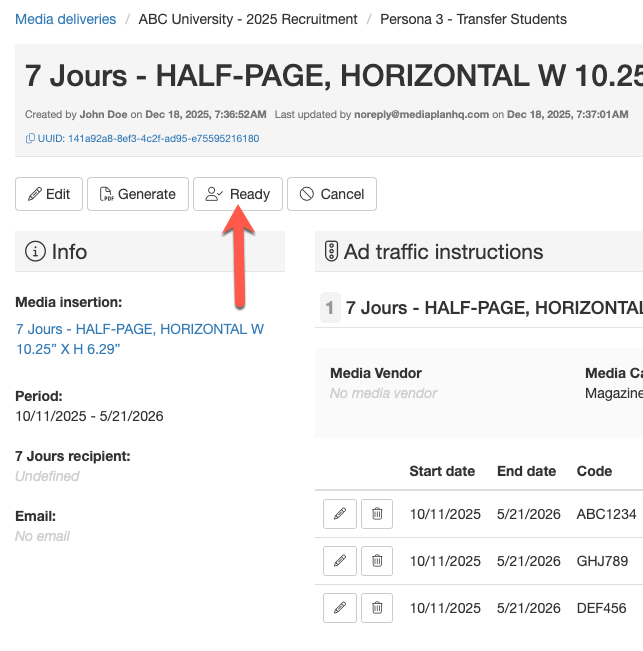Click the pencil icon for code GHJ789
The height and width of the screenshot is (651, 643).
click(340, 561)
